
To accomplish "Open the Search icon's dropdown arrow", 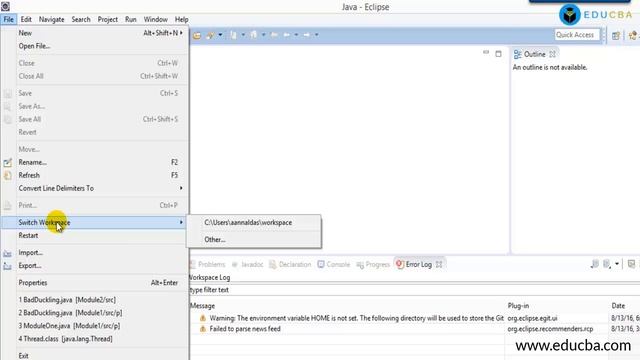I will tap(220, 35).
